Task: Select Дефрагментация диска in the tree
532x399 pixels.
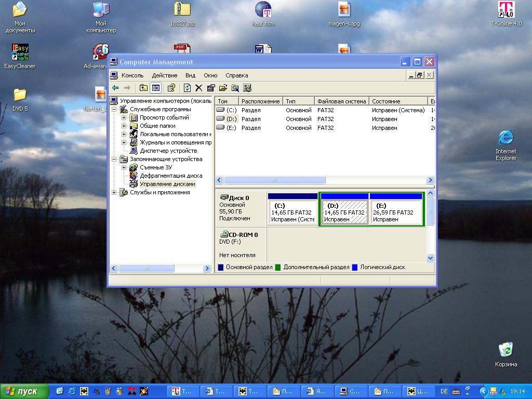Action: [x=170, y=176]
